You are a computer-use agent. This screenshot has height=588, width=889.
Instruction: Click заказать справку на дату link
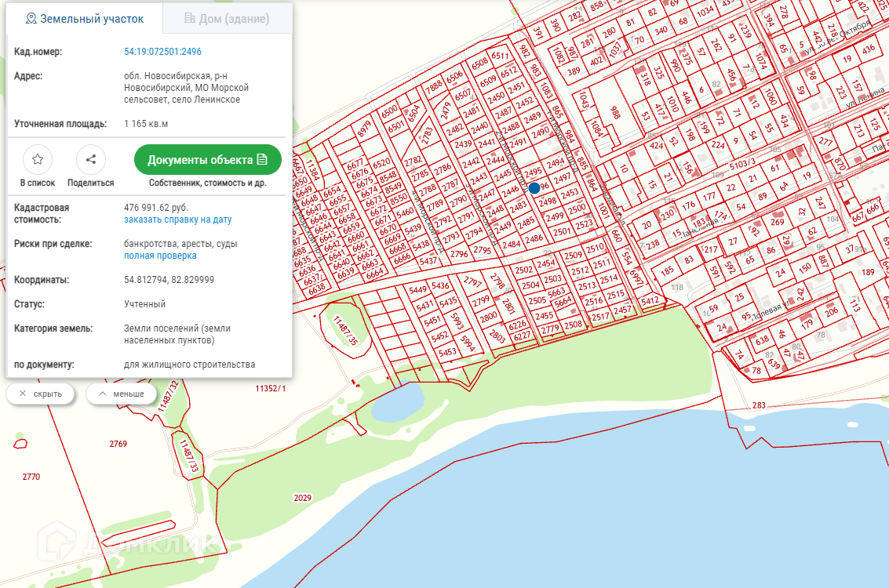pos(178,220)
